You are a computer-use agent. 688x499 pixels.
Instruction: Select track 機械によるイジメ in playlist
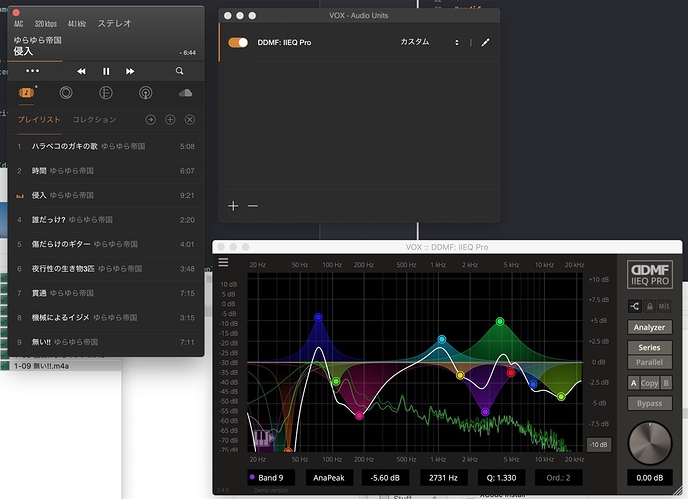pyautogui.click(x=106, y=317)
